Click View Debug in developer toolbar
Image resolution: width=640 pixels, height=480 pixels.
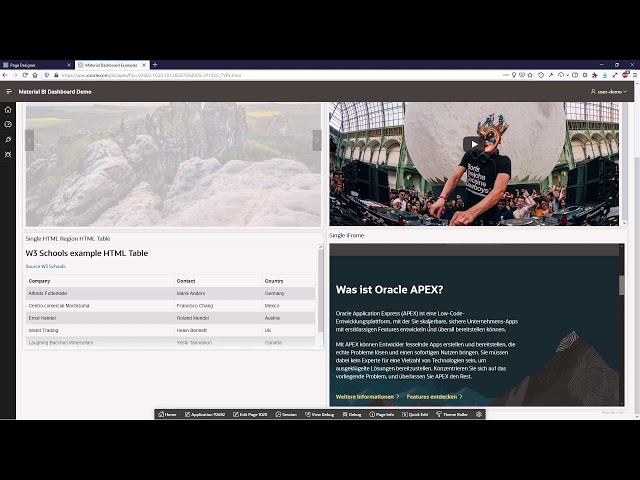click(320, 414)
